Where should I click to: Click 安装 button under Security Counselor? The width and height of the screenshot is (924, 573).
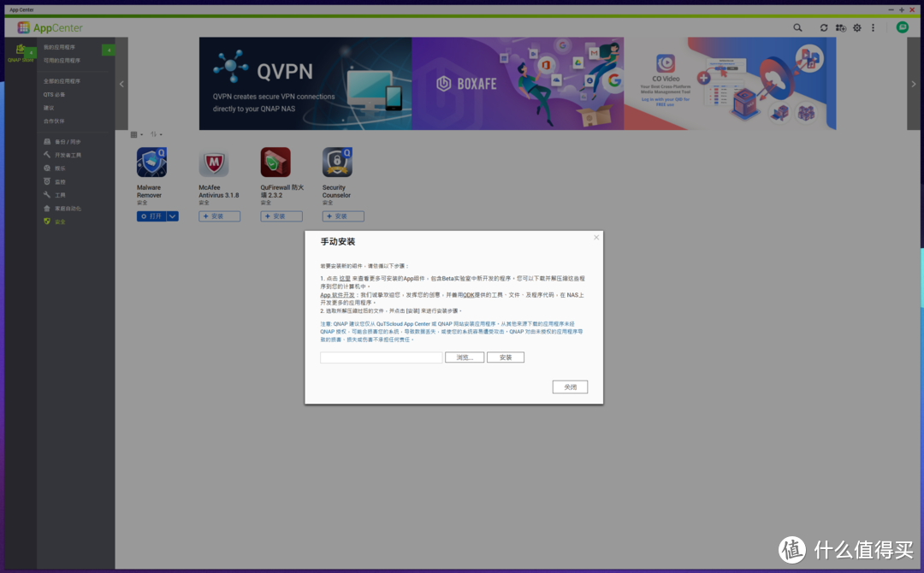pyautogui.click(x=343, y=216)
